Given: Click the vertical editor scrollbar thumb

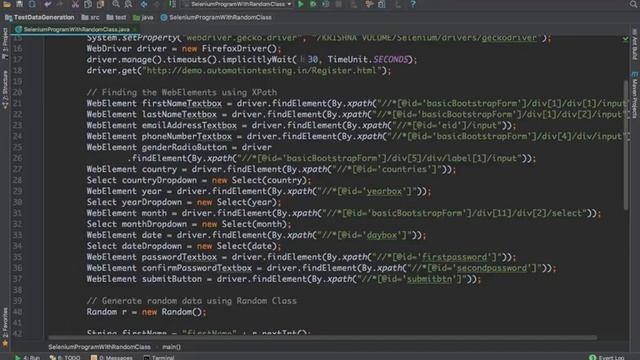Looking at the screenshot, I should (626, 145).
